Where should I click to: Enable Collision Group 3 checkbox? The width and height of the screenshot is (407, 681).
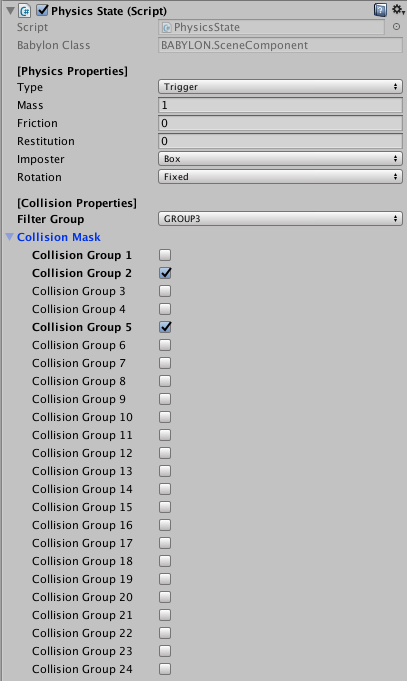[x=165, y=291]
